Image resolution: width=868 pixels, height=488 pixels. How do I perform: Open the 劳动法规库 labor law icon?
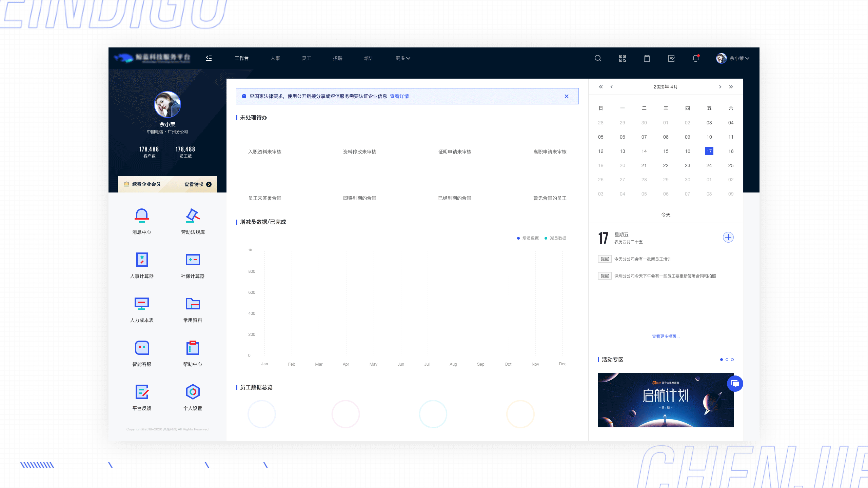pyautogui.click(x=193, y=216)
